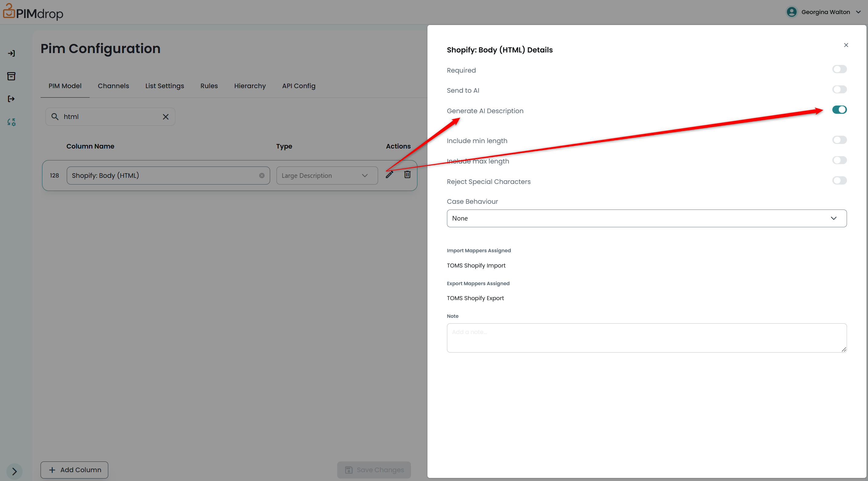Open the Case Behaviour dropdown

pos(646,218)
